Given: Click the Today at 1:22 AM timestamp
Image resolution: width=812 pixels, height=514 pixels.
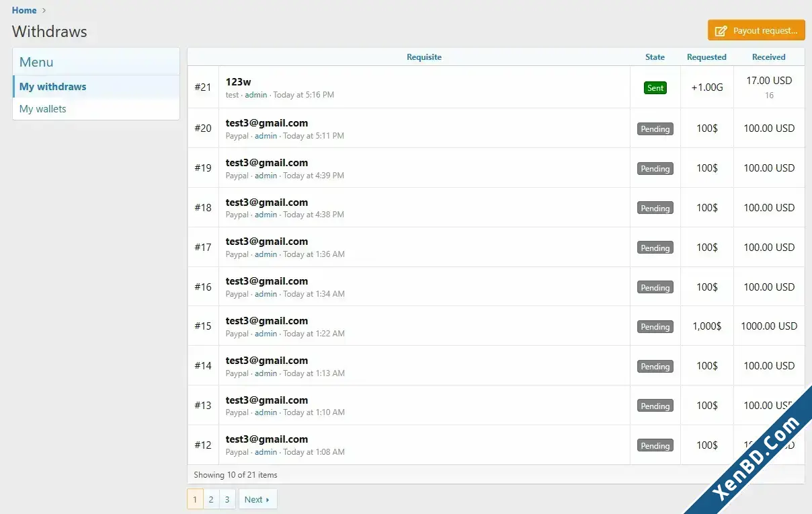Looking at the screenshot, I should 314,334.
